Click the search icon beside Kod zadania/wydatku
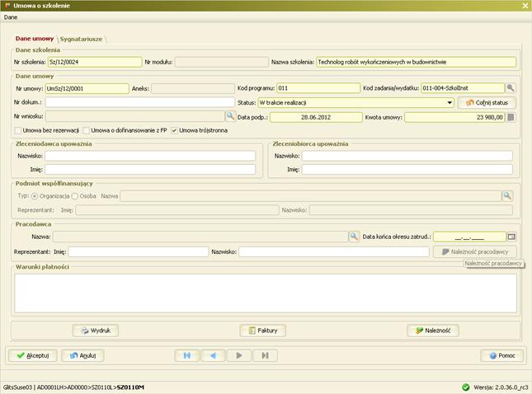 pyautogui.click(x=511, y=88)
